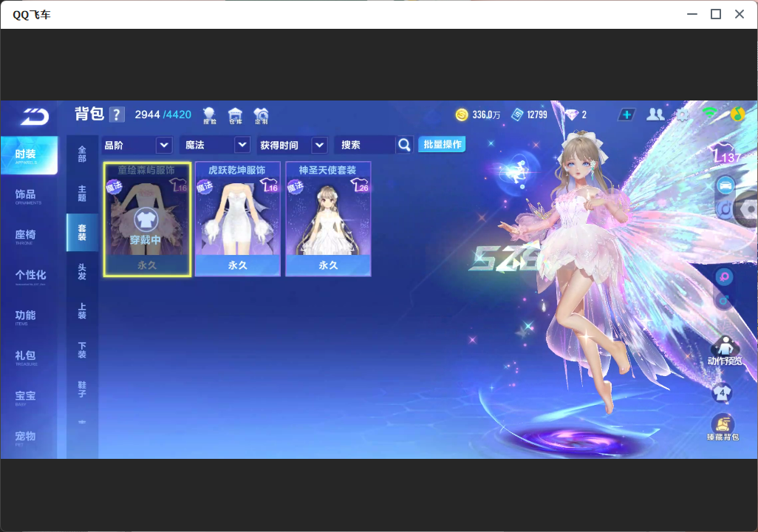Click the 336.0万 gold amount

(x=486, y=115)
